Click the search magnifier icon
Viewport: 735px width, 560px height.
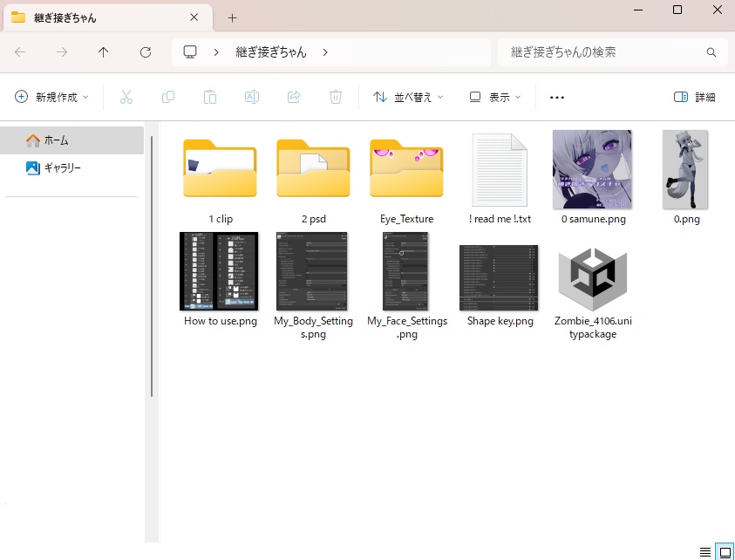[x=711, y=52]
